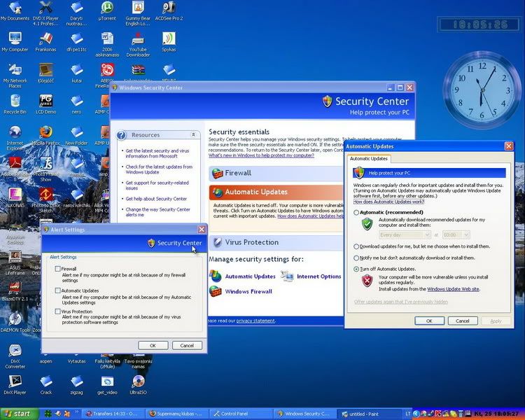Switch to untitled - Paint taskbar button

pos(369,414)
